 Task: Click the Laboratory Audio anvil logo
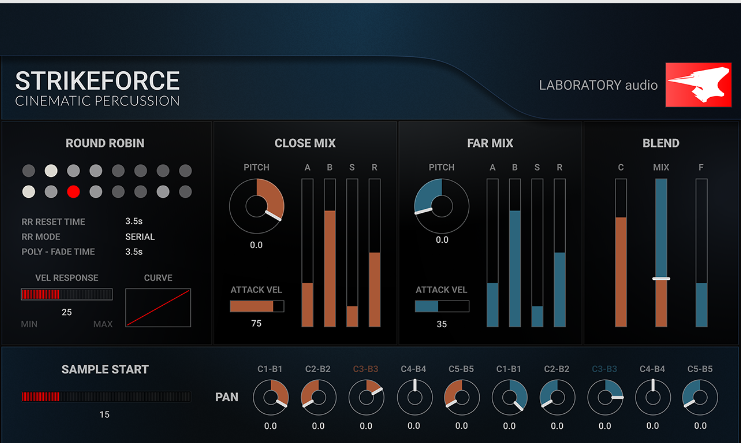(x=698, y=85)
